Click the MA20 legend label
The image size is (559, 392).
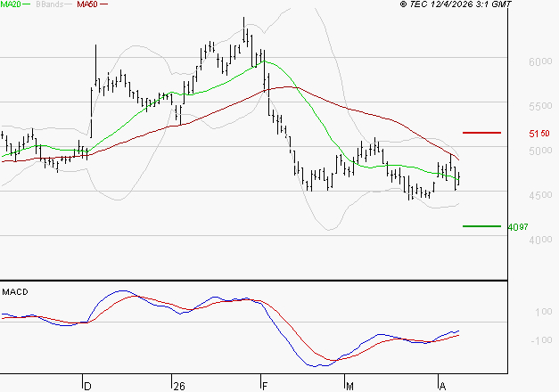[x=11, y=4]
